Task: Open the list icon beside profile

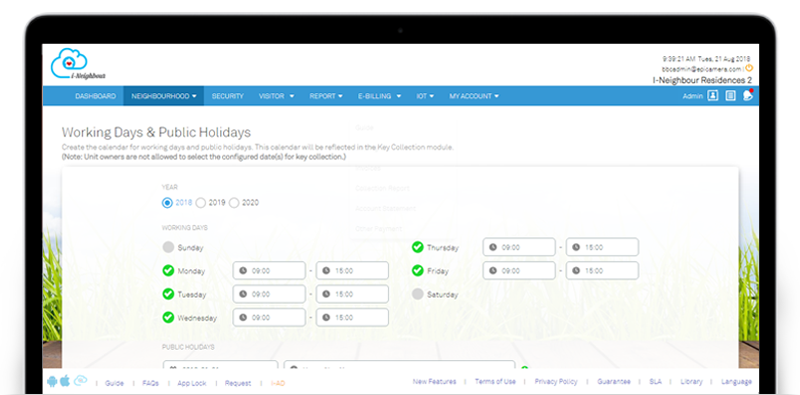Action: [x=731, y=95]
